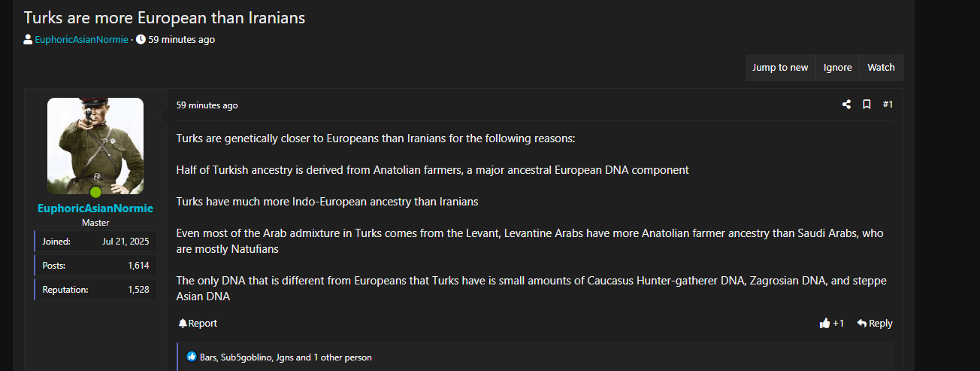
Task: Open the post #1 permalink
Action: coord(888,105)
